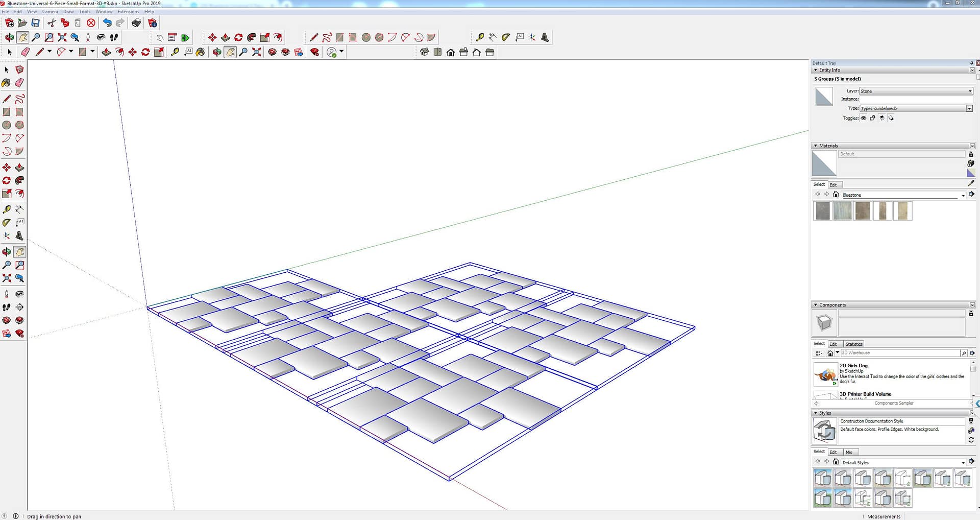Switch to the Statistics tab in Components
The width and height of the screenshot is (980, 520).
tap(853, 344)
